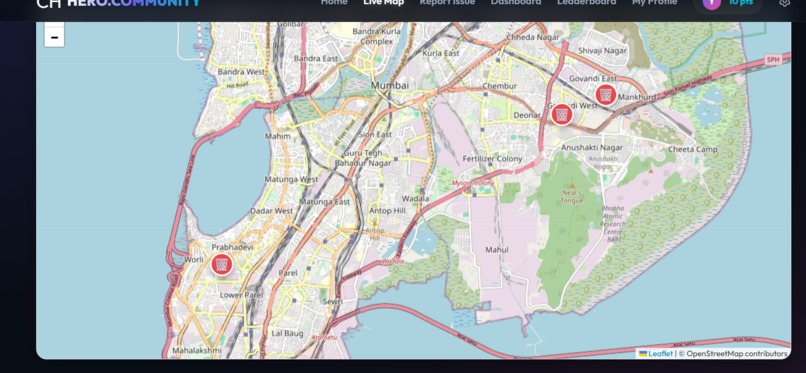Click the Chheda Nagar label

click(533, 37)
